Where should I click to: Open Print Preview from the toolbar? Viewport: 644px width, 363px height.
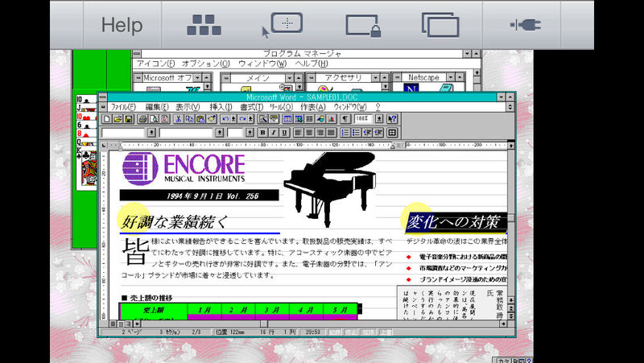[x=154, y=119]
